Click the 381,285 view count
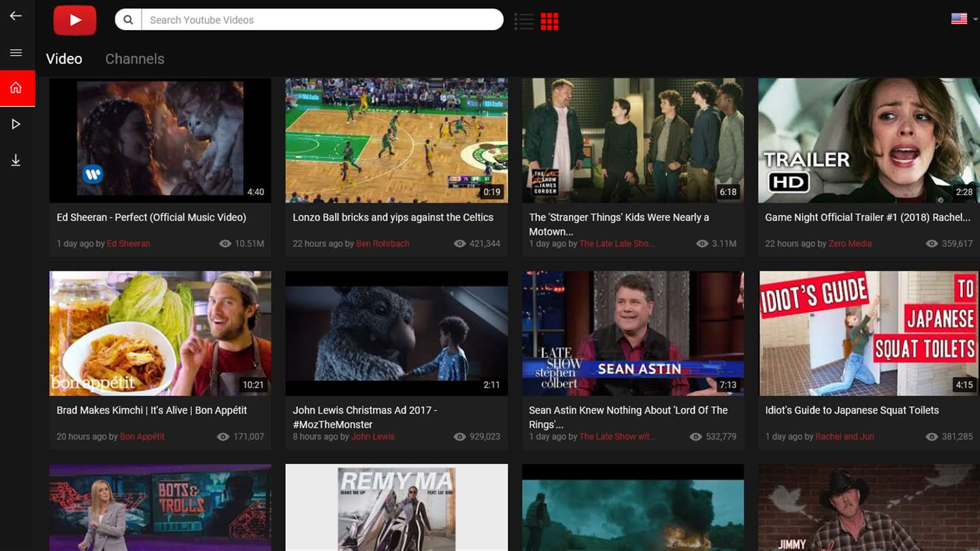Image resolution: width=980 pixels, height=551 pixels. 958,437
